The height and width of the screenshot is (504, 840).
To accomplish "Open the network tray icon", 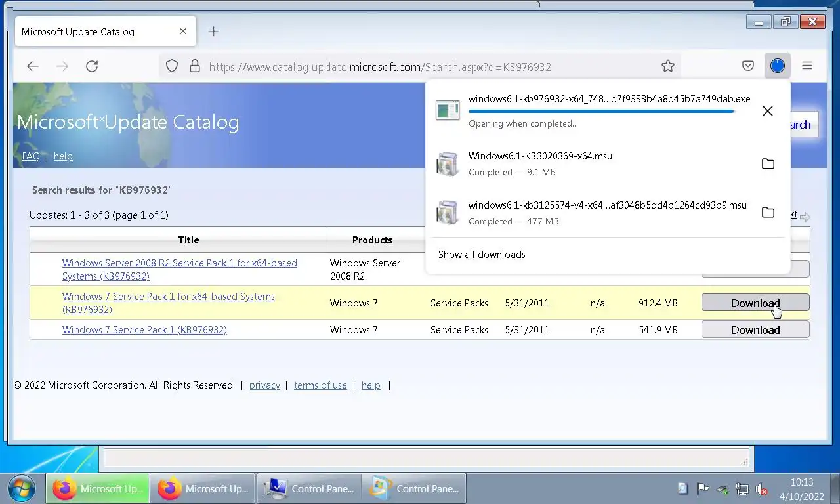I will [x=742, y=488].
